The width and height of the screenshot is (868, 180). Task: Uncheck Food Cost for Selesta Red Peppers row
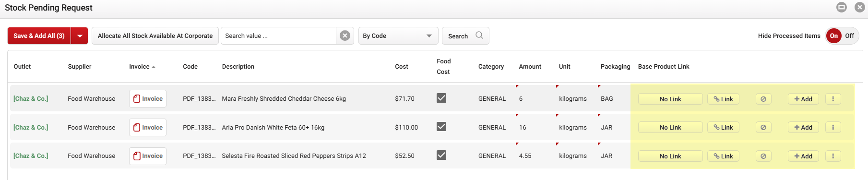441,155
